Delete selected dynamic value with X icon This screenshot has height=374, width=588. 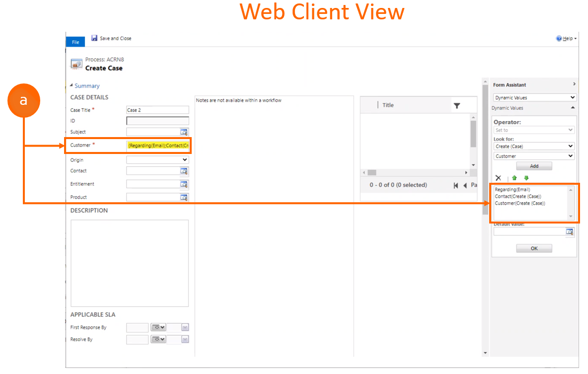(x=498, y=178)
